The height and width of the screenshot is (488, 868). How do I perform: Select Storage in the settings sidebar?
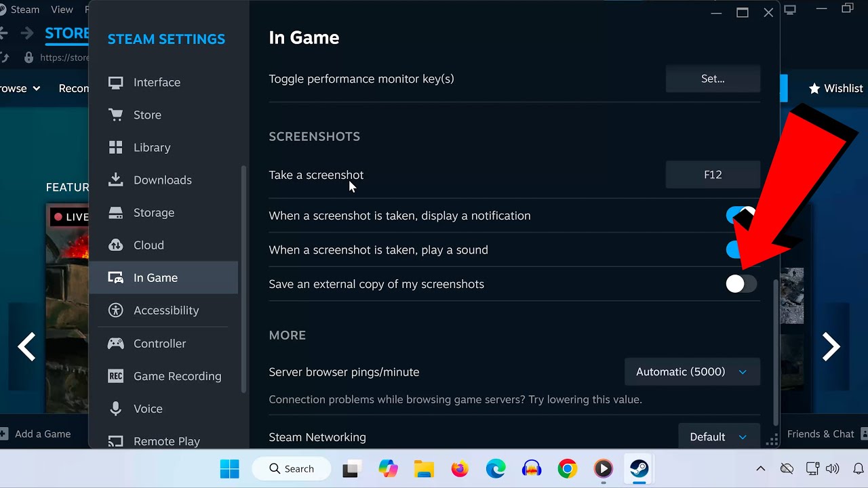[x=163, y=212]
